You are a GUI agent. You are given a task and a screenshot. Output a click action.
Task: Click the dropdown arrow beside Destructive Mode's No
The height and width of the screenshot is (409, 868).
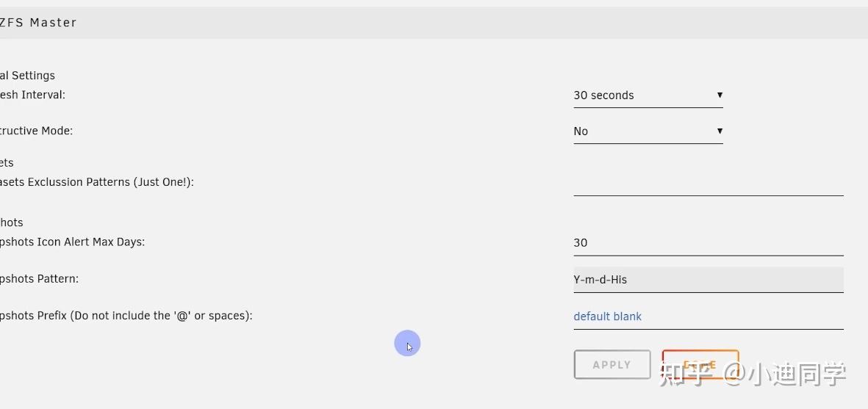[720, 131]
